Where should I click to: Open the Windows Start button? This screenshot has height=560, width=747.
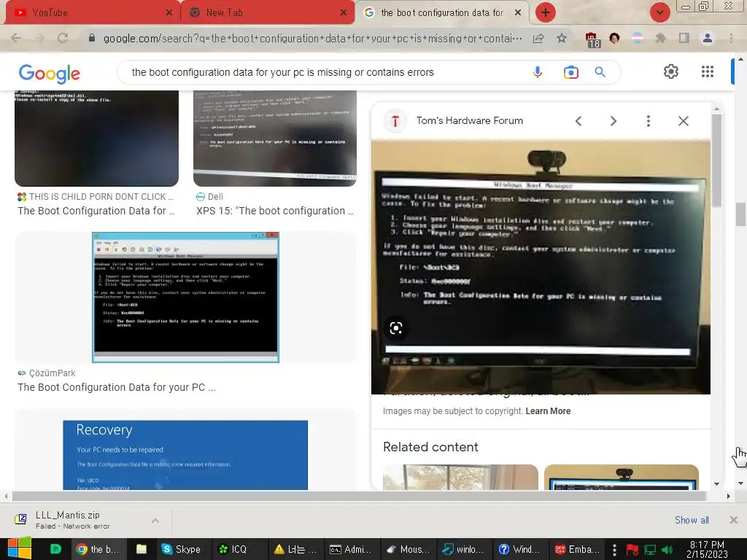(19, 549)
